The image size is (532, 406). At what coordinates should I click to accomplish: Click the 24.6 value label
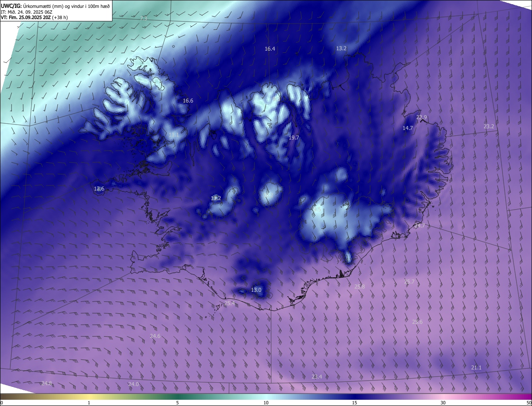[x=155, y=336]
